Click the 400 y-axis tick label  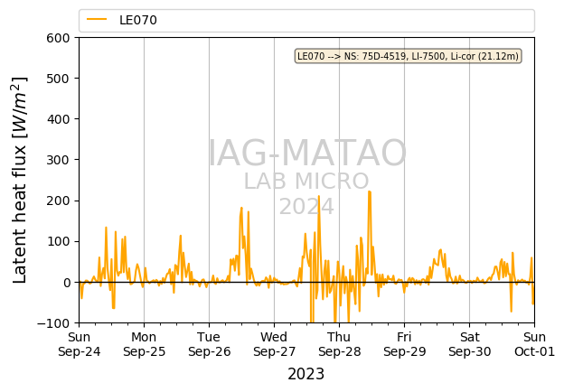[x=58, y=119]
